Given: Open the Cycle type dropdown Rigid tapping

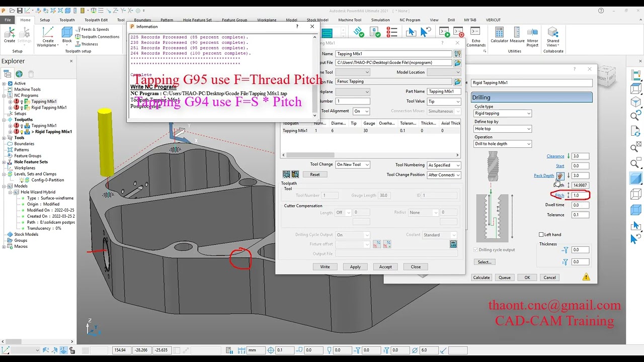Looking at the screenshot, I should point(503,114).
